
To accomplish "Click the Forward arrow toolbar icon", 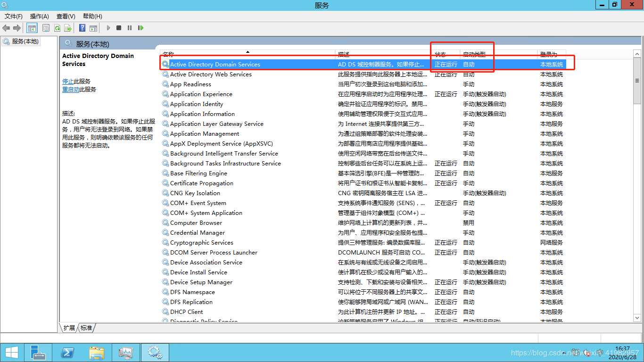I will point(17,28).
